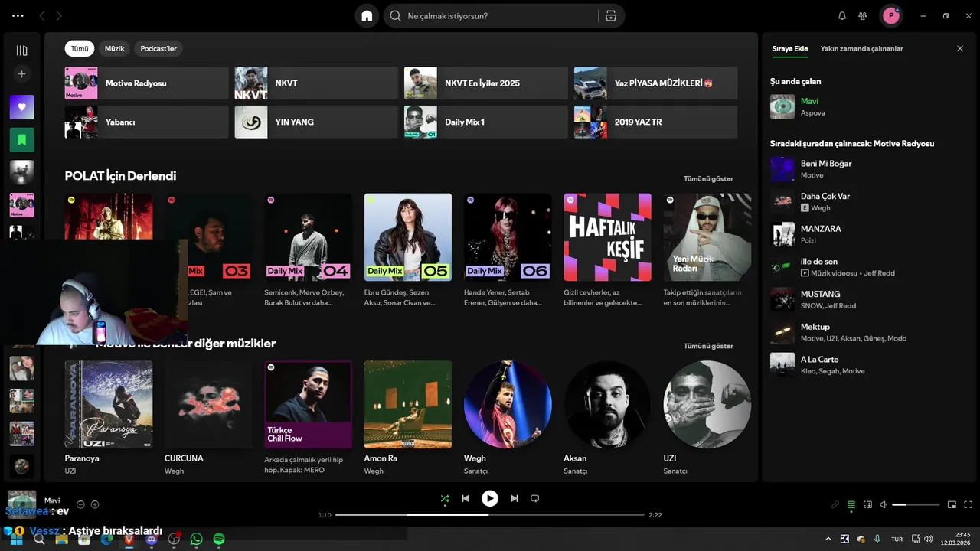The image size is (980, 551).
Task: Open Motive Radyosu shortcut card
Action: (147, 83)
